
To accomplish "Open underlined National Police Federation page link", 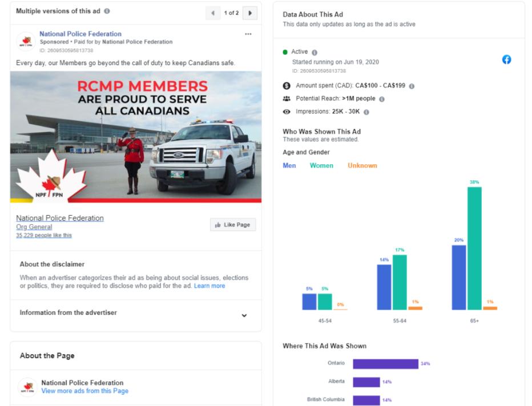I will [60, 218].
